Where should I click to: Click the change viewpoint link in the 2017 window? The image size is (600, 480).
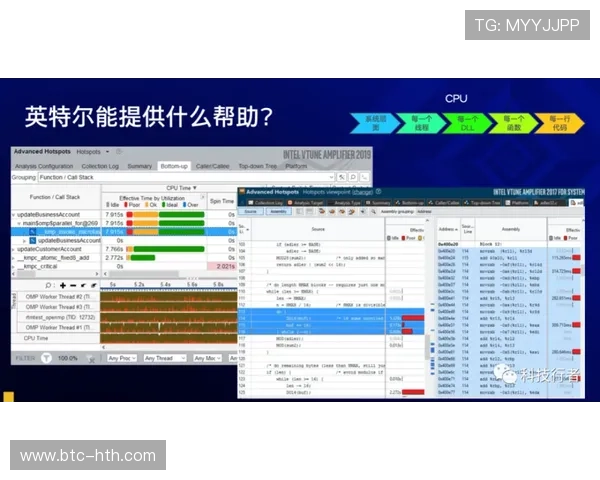[x=362, y=192]
